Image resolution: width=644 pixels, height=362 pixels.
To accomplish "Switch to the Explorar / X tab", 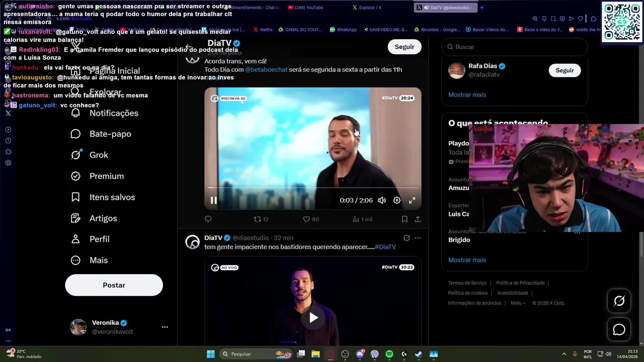I will [367, 8].
